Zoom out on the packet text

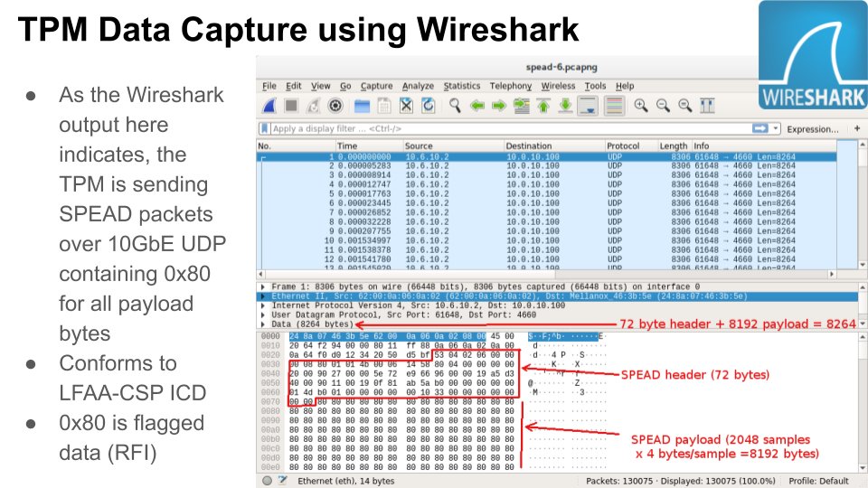click(663, 105)
